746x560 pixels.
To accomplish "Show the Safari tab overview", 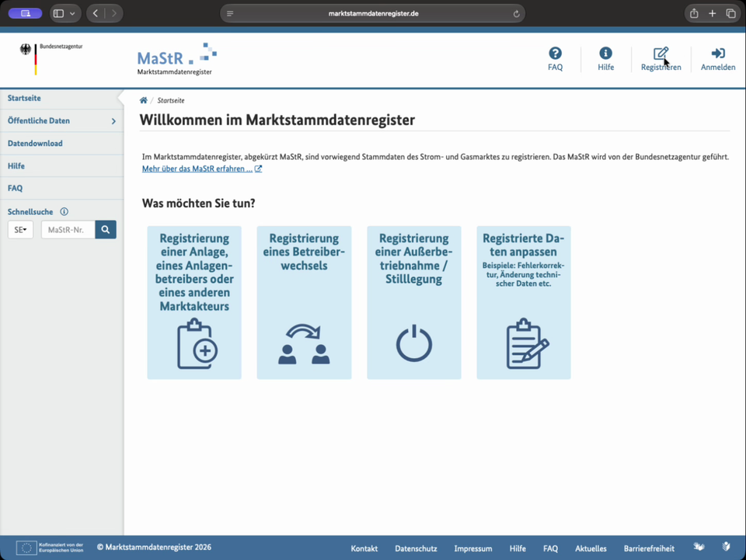I will click(730, 13).
